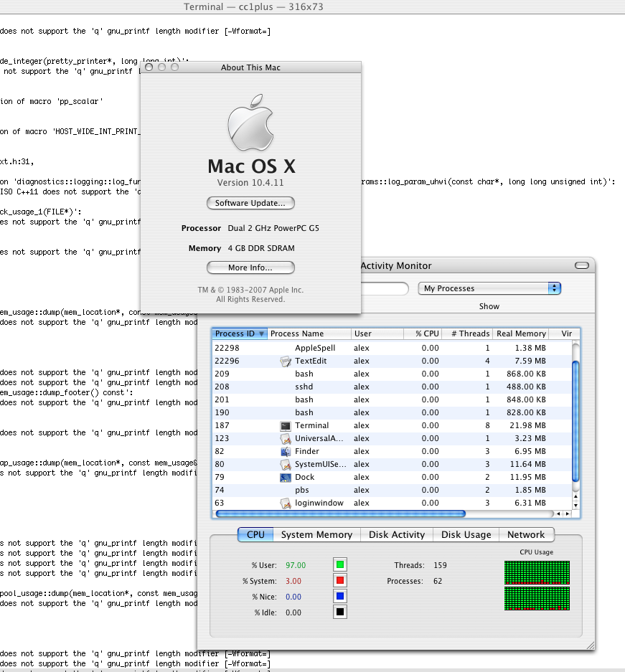Screen dimensions: 625x672
Task: Click the 97.00 % User value
Action: [296, 565]
